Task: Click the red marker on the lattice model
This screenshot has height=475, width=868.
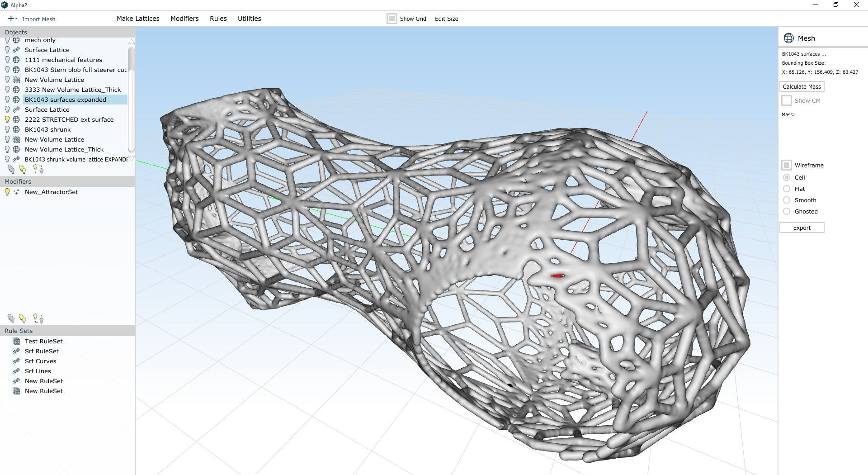Action: click(558, 275)
